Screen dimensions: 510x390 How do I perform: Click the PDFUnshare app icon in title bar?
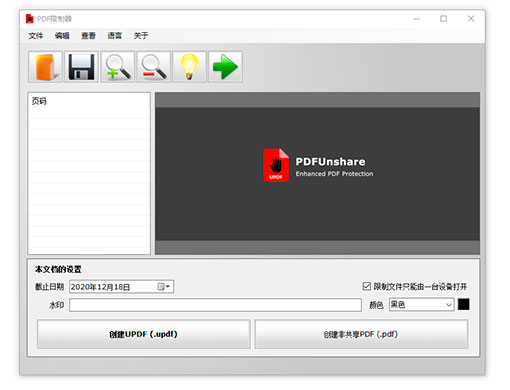pyautogui.click(x=30, y=19)
